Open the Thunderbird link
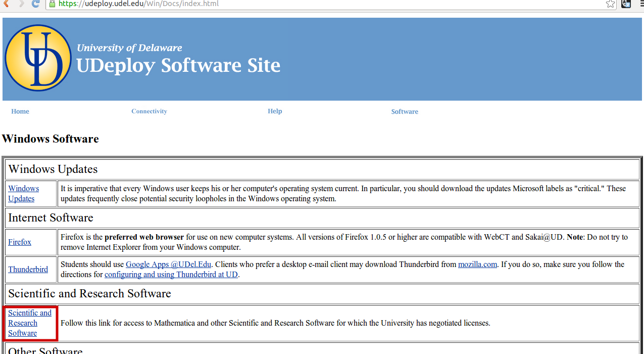The width and height of the screenshot is (644, 354). point(28,269)
